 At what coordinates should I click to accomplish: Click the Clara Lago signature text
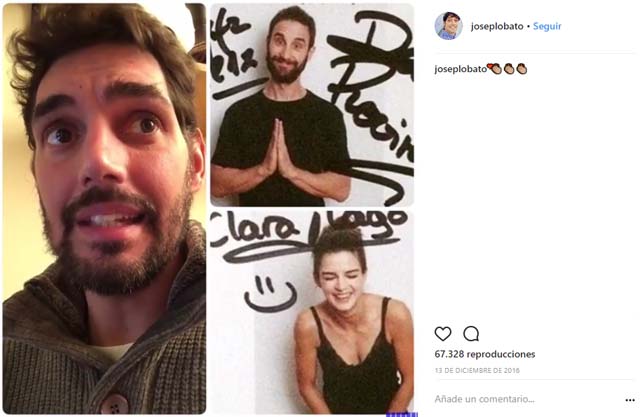point(308,235)
